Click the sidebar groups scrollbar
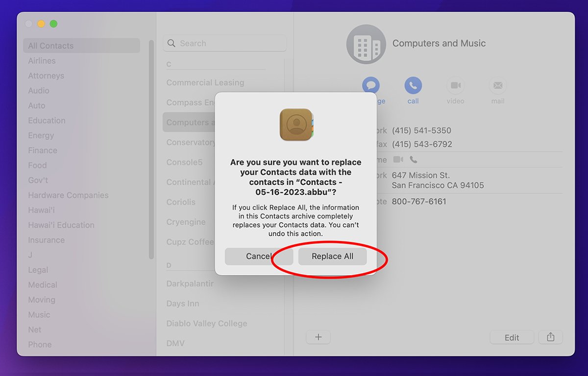The image size is (588, 376). click(151, 149)
